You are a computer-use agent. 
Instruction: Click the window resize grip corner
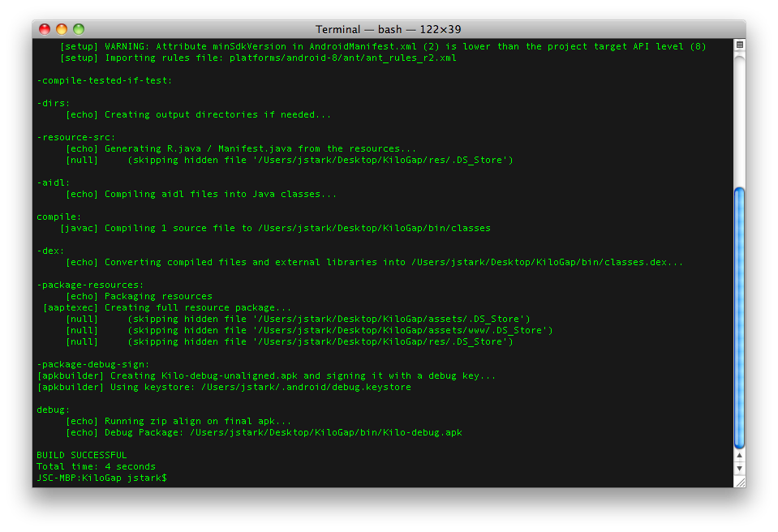[738, 481]
